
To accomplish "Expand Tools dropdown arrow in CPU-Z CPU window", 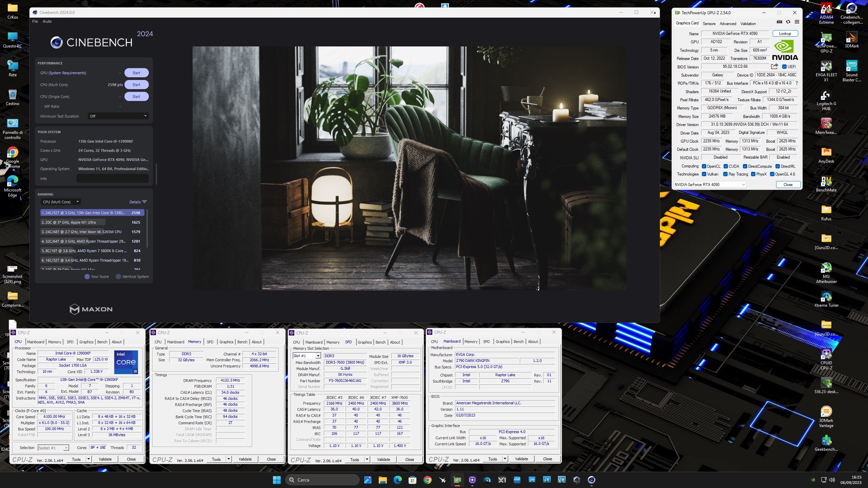I will 88,459.
